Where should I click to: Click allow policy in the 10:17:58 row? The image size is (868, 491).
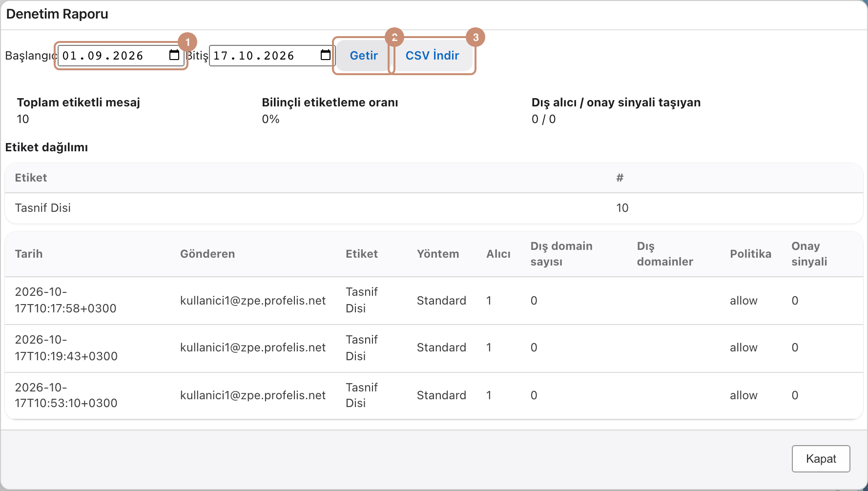click(x=744, y=301)
